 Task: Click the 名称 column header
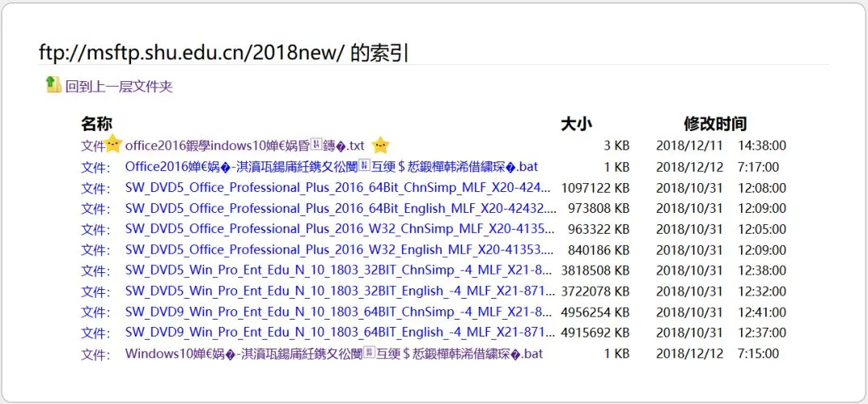pos(97,124)
